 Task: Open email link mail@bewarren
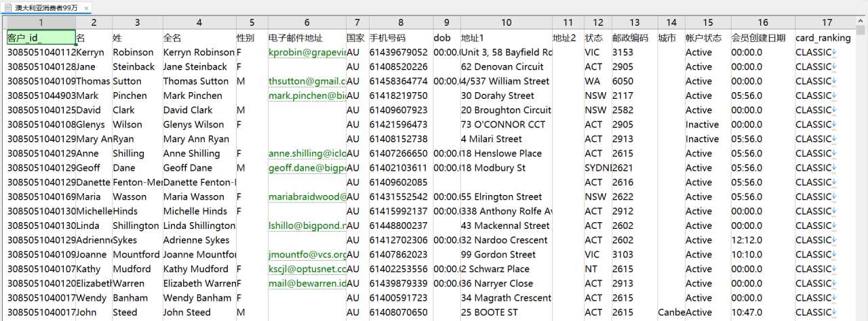307,284
